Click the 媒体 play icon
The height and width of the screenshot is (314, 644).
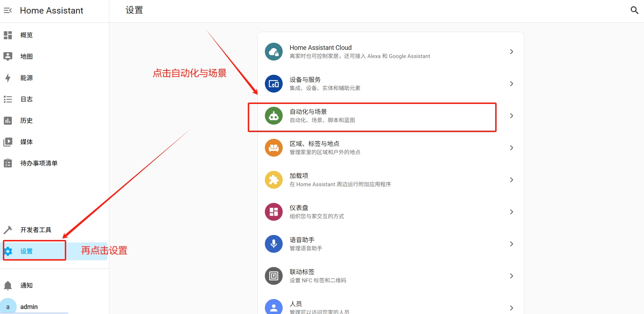pos(8,142)
